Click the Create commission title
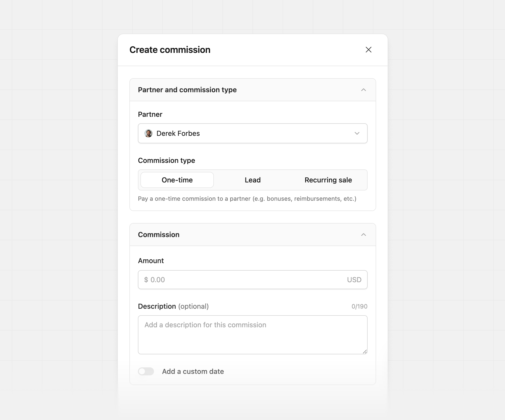The height and width of the screenshot is (420, 505). click(x=170, y=50)
